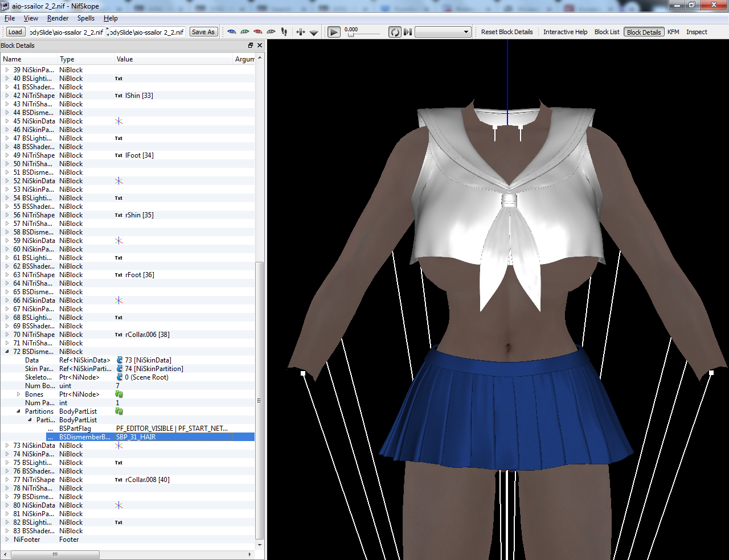The height and width of the screenshot is (560, 729).
Task: Click the refresh icon in Partitions row
Action: click(119, 411)
